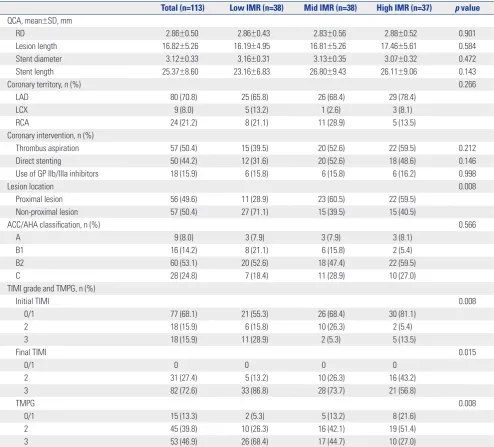
Task: Click TMPG 3 Low IMR "26 (68.4)"
Action: click(x=255, y=442)
